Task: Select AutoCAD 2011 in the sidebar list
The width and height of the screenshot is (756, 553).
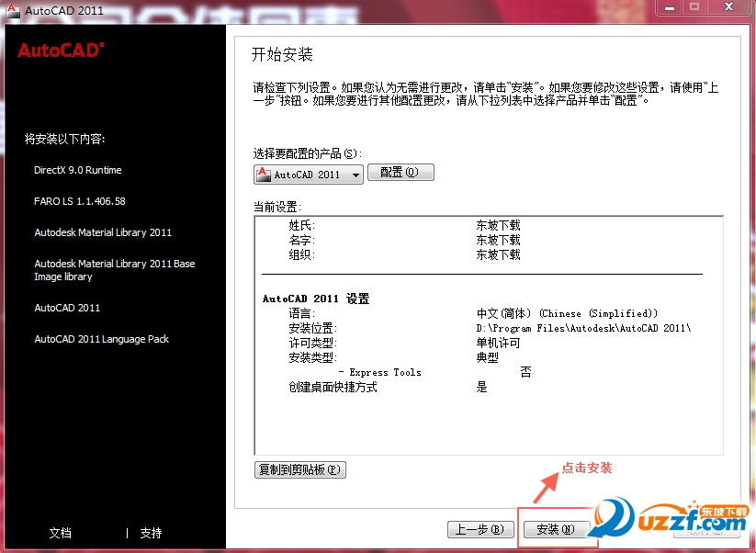Action: tap(67, 308)
